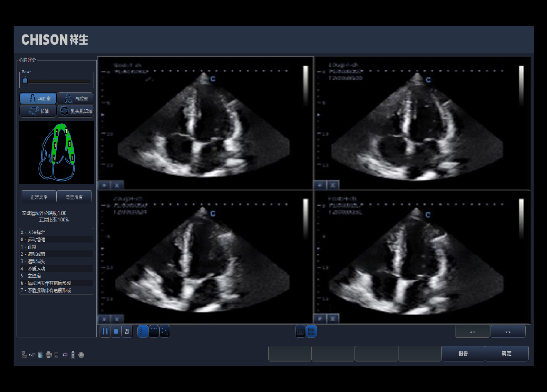547x392 pixels.
Task: Click the 正常比率 normal ratio button
Action: pyautogui.click(x=39, y=197)
